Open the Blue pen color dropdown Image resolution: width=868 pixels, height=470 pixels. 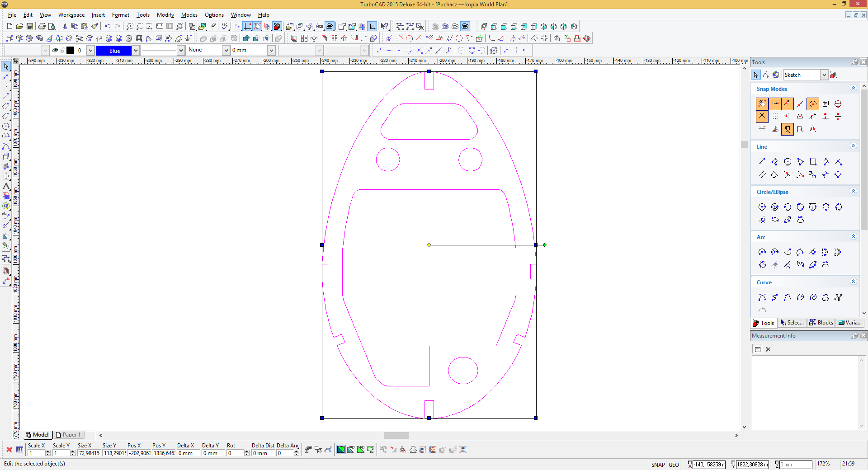tap(136, 51)
